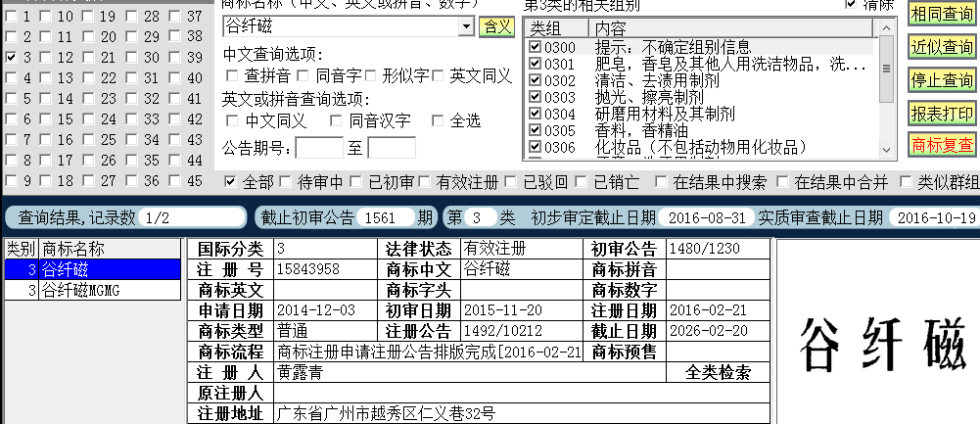Click the 近似查询 button

942,47
